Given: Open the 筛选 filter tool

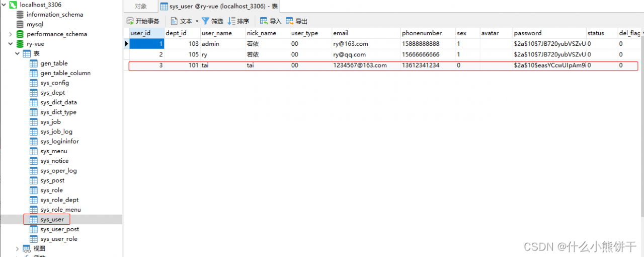Looking at the screenshot, I should click(x=212, y=21).
